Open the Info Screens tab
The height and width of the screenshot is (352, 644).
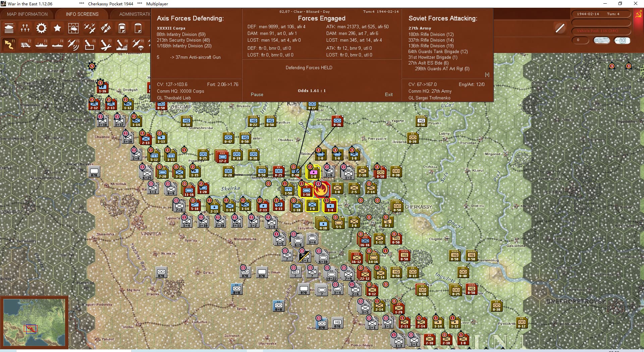point(82,14)
